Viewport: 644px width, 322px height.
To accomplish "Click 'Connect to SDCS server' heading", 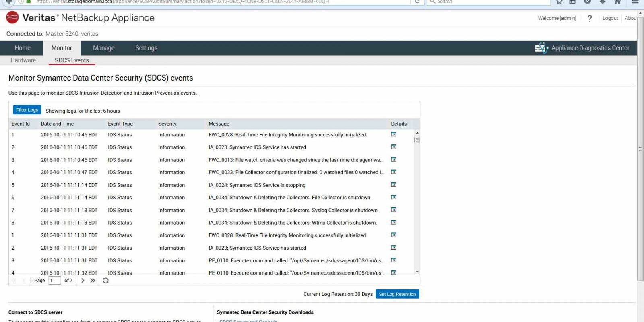I will coord(35,312).
